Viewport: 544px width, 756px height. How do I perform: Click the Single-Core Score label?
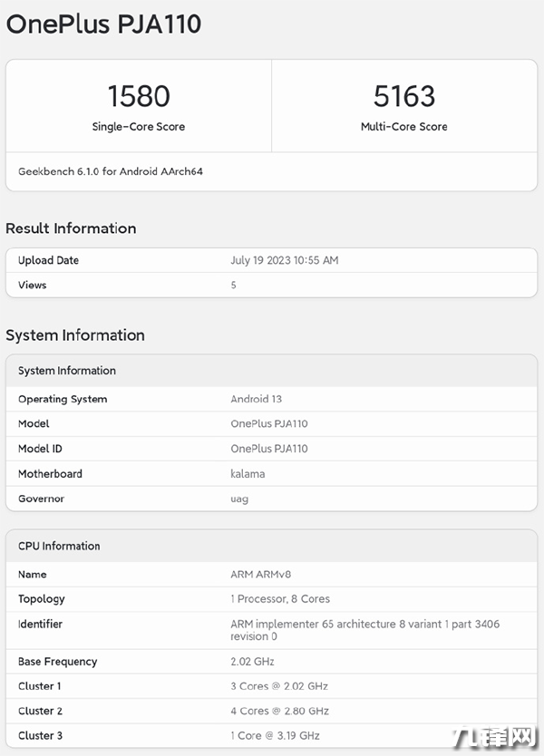click(139, 127)
